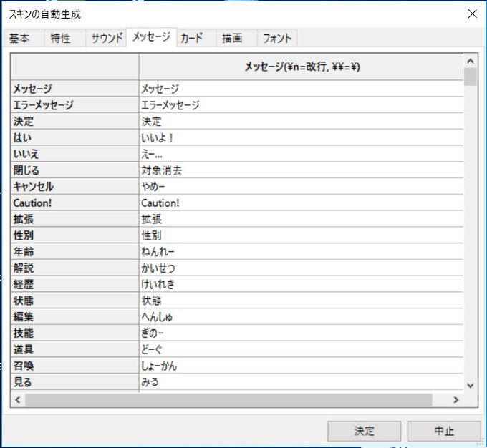
Task: Click the 拡張 value cell
Action: [x=301, y=219]
